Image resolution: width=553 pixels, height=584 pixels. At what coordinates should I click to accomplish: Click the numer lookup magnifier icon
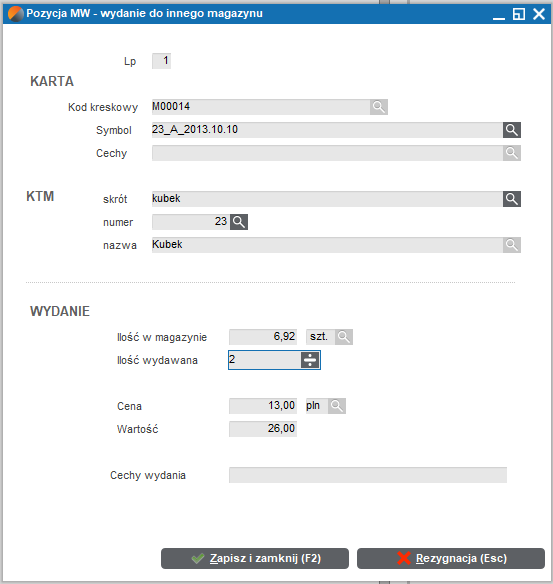click(x=239, y=222)
